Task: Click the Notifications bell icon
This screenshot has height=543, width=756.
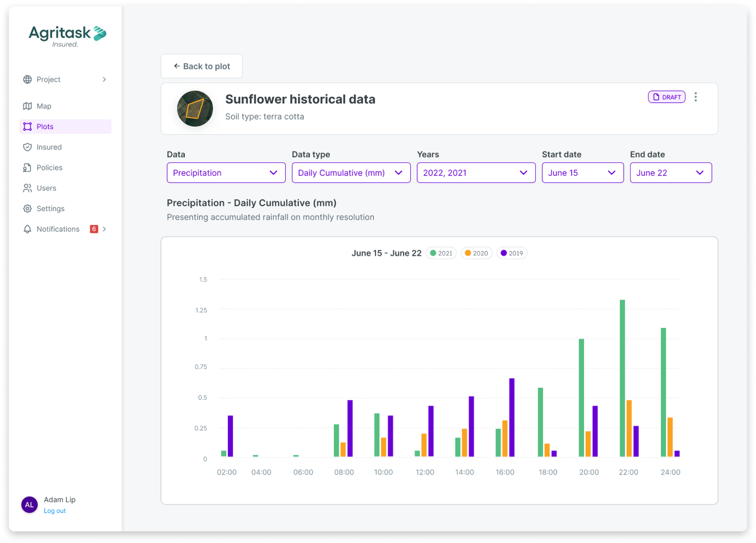Action: 27,229
